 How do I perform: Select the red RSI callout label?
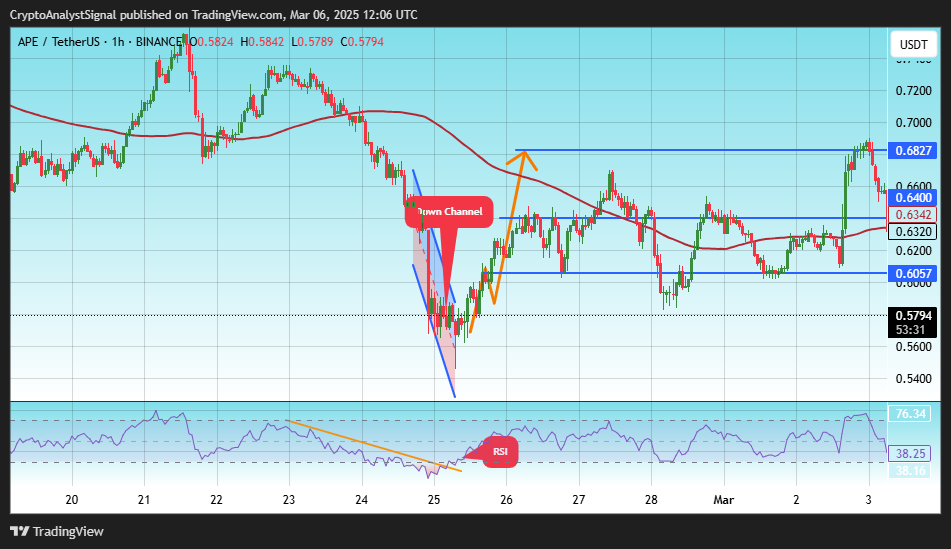[500, 452]
